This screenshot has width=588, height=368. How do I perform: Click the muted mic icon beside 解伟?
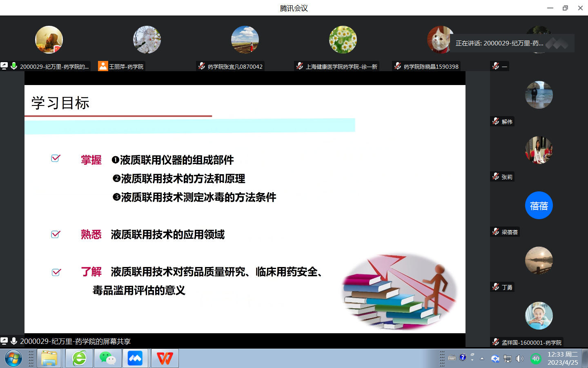coord(496,121)
